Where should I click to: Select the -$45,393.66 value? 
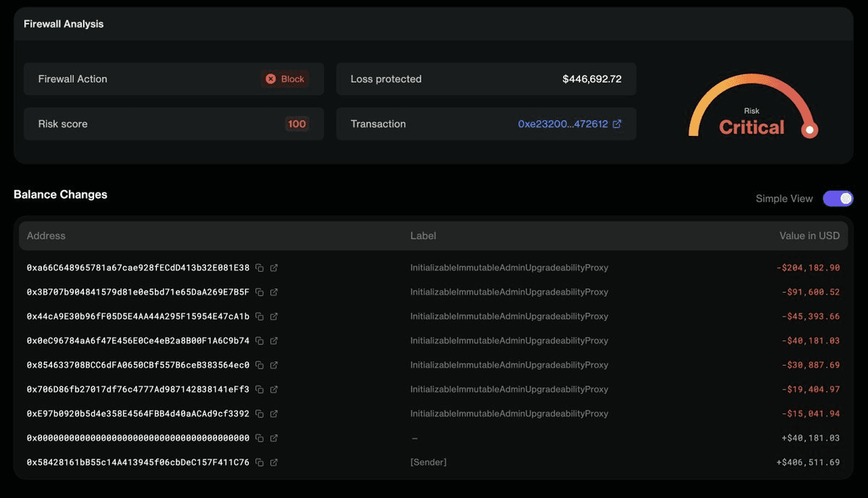tap(811, 317)
